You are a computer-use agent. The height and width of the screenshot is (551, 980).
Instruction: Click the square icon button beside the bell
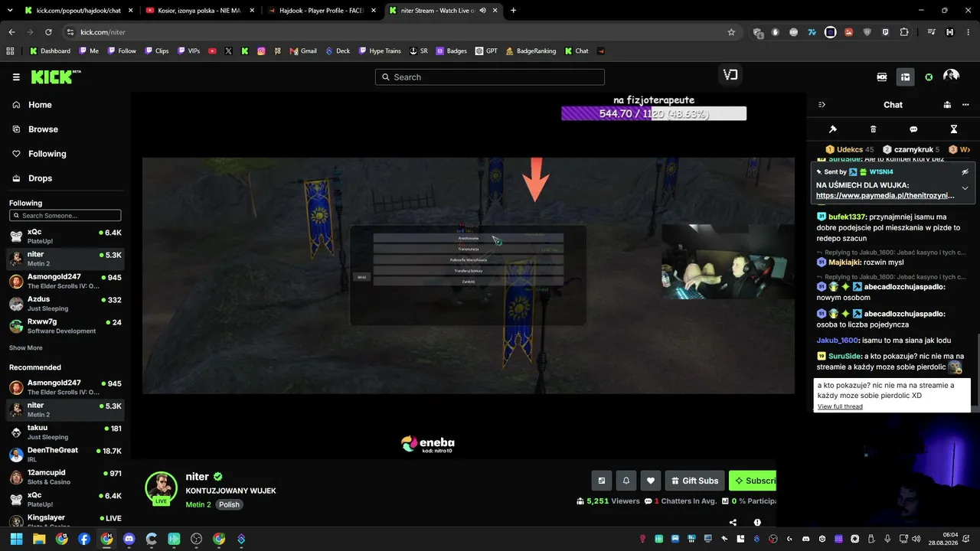point(602,481)
